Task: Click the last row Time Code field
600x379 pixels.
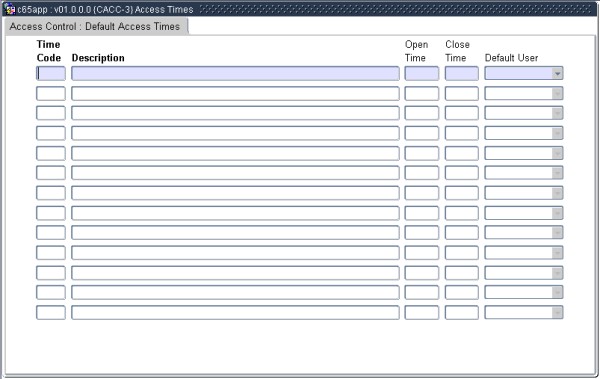Action: pyautogui.click(x=51, y=313)
